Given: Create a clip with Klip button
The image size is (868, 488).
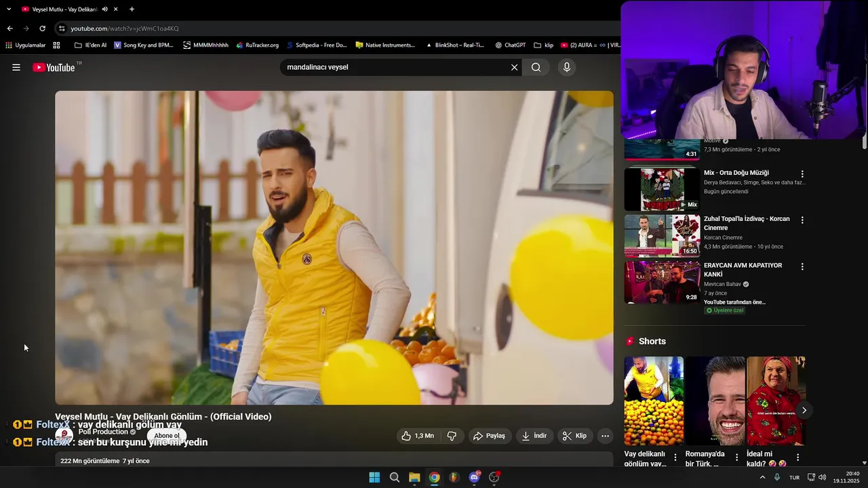Looking at the screenshot, I should coord(575,436).
